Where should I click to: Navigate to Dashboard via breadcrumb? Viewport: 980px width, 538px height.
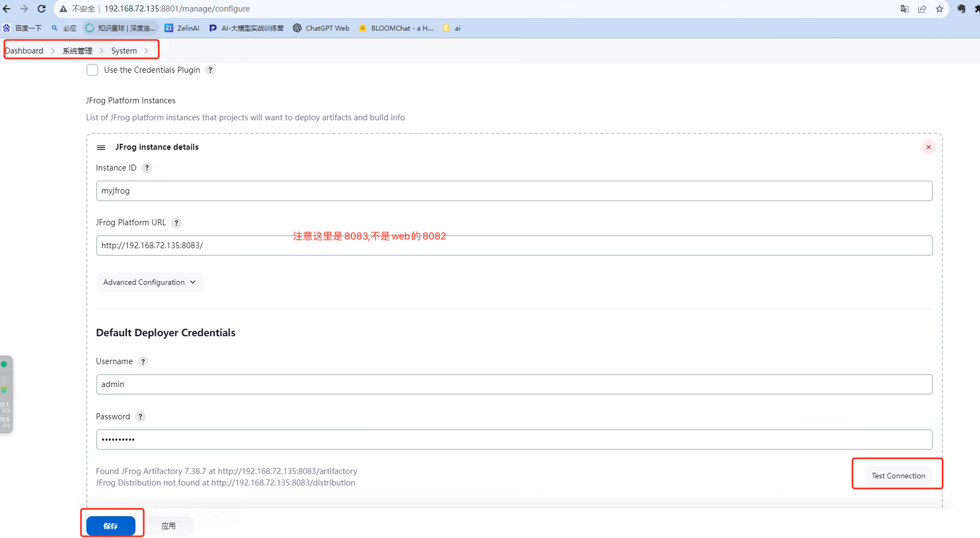[x=24, y=50]
